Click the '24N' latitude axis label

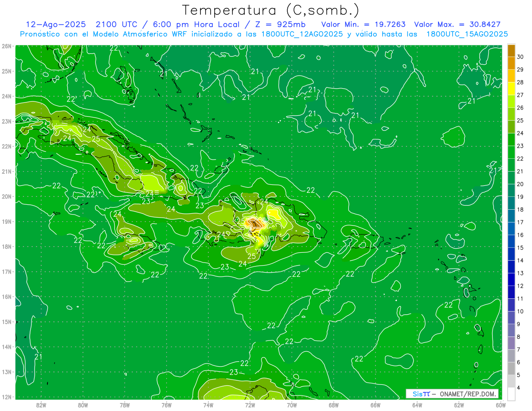tap(7, 96)
